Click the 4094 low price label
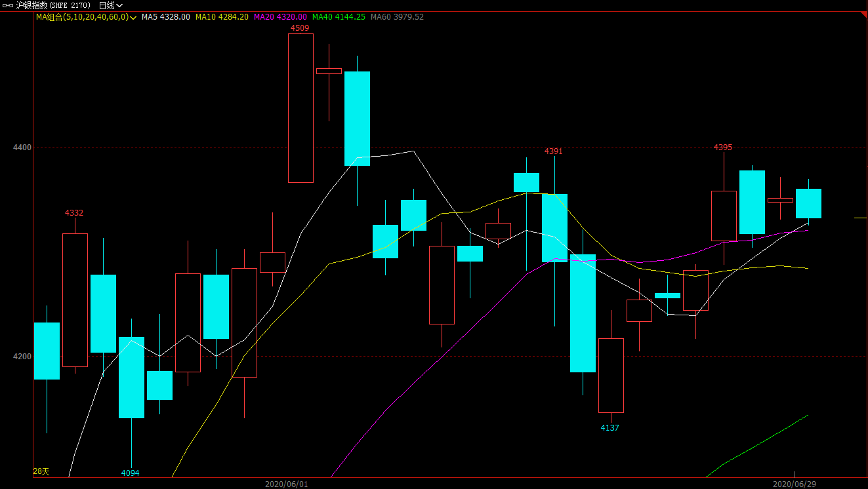 [131, 473]
